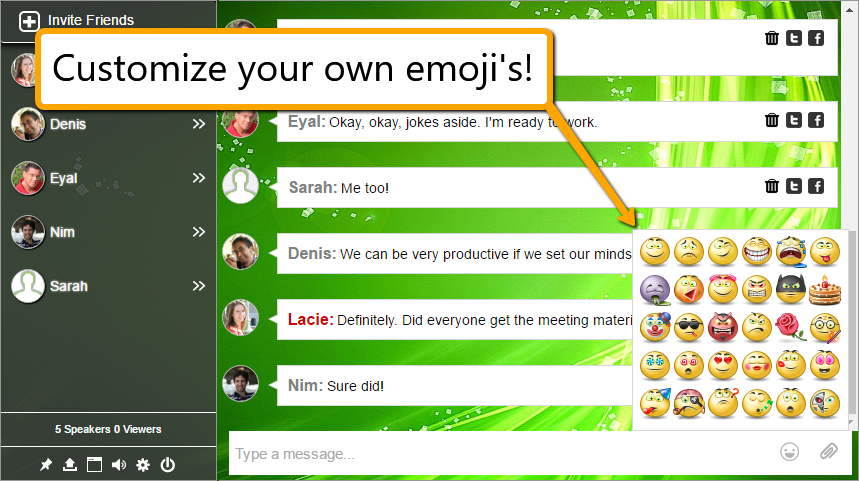859x481 pixels.
Task: Share Sarah's message on Twitter
Action: (x=794, y=186)
